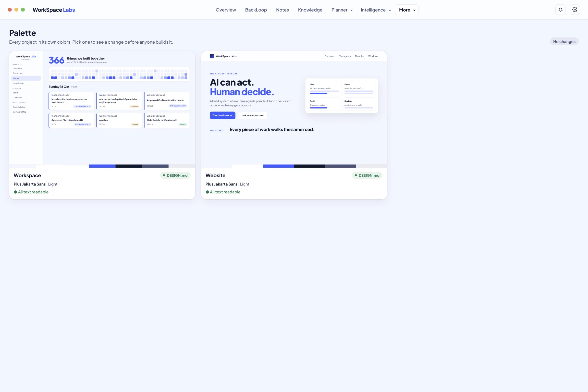The image size is (588, 392).
Task: Click All text readable on Website card
Action: (223, 192)
